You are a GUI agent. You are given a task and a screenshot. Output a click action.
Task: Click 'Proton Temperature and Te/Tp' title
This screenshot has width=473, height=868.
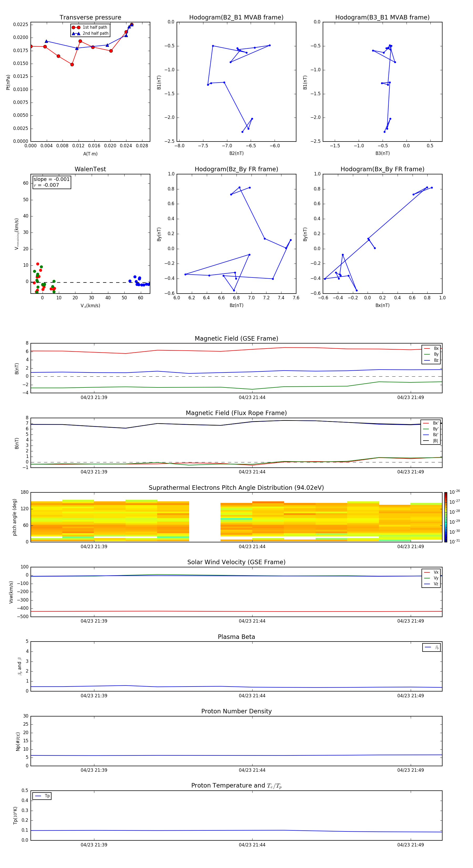[236, 786]
